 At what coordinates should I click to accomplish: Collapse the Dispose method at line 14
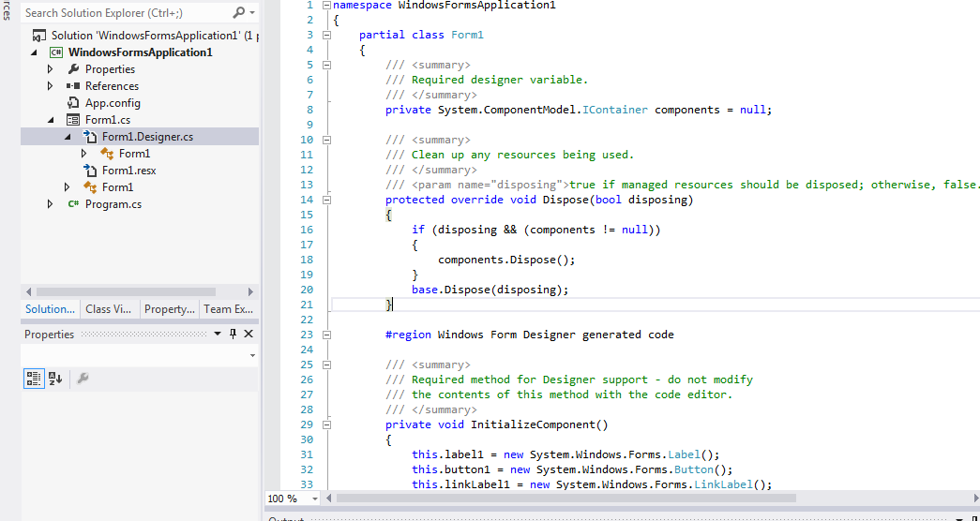(326, 200)
